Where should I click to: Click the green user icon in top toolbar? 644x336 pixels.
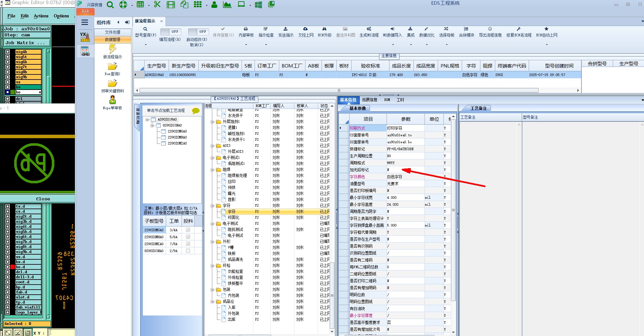point(214,4)
